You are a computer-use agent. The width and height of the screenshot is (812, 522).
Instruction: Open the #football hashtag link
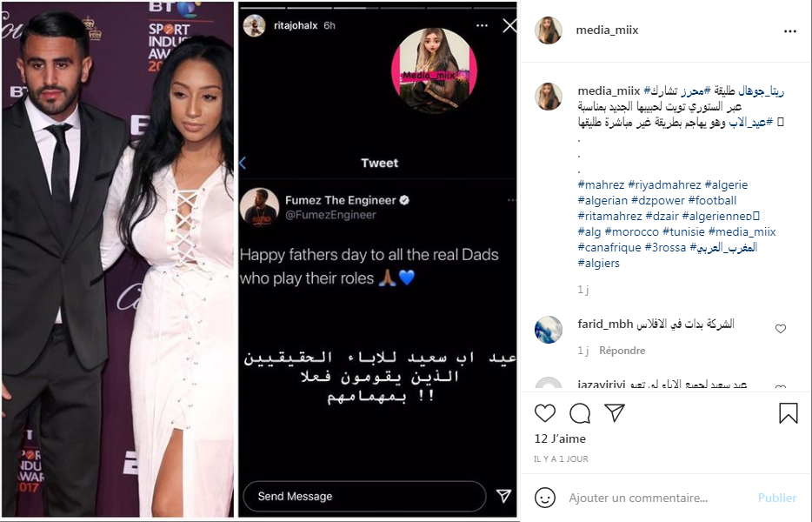click(x=712, y=200)
